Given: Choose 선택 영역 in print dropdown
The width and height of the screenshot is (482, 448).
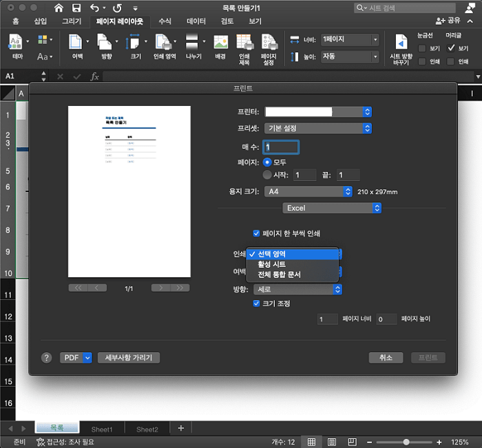Looking at the screenshot, I should tap(293, 254).
